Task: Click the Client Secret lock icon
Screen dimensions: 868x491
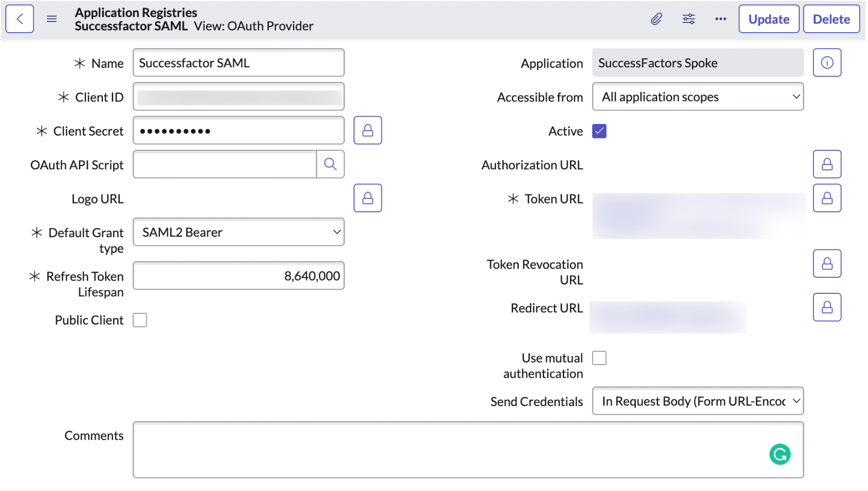Action: [368, 130]
